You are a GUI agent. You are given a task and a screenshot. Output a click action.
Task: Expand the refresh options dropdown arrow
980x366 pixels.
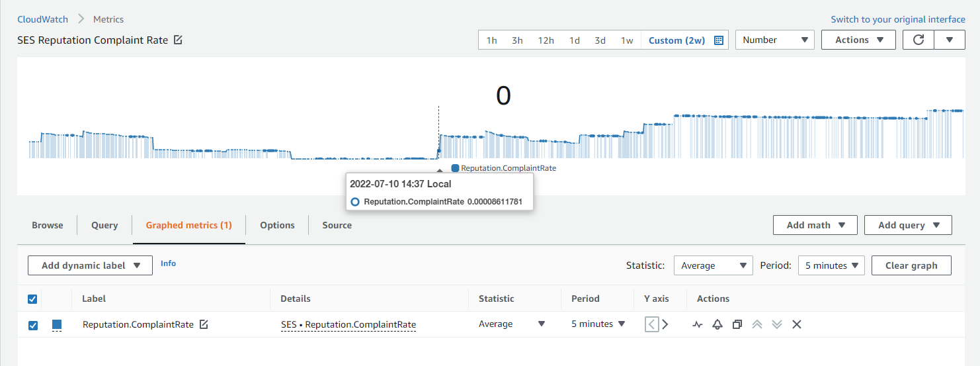(950, 40)
